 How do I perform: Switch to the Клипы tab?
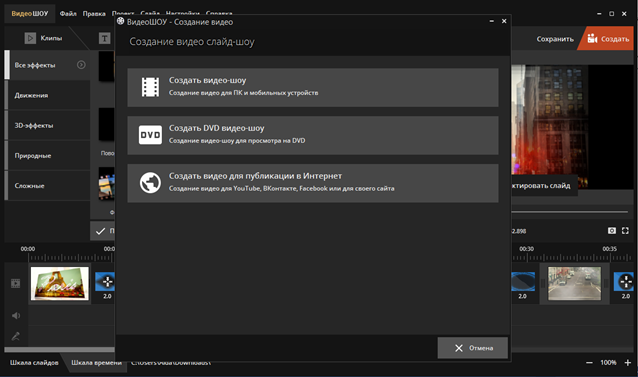44,38
